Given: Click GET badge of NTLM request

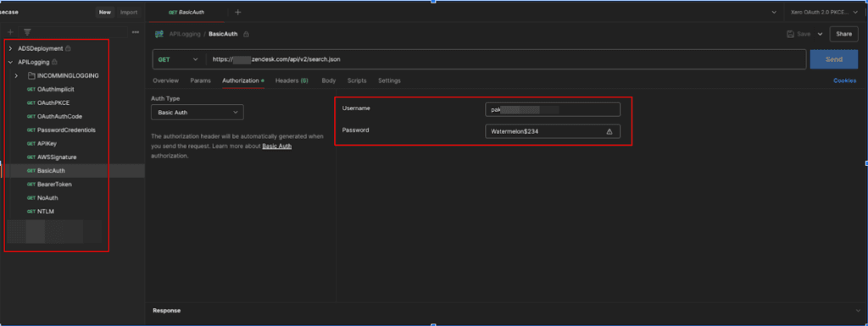Looking at the screenshot, I should 31,212.
